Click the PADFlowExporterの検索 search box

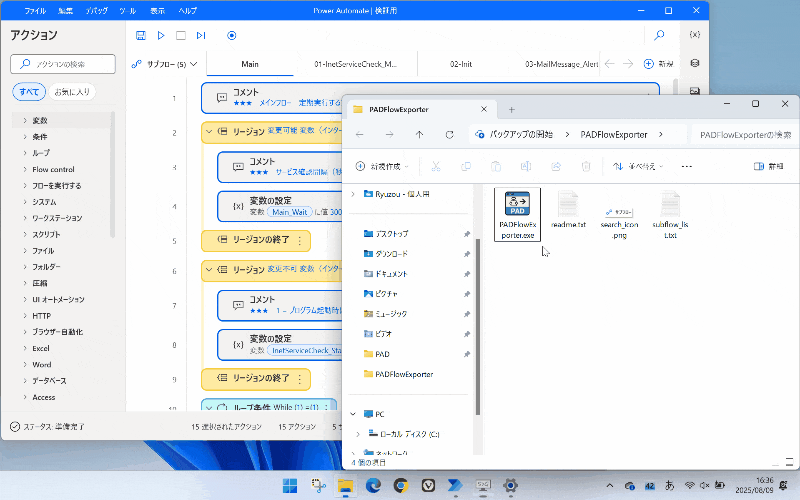pos(745,135)
